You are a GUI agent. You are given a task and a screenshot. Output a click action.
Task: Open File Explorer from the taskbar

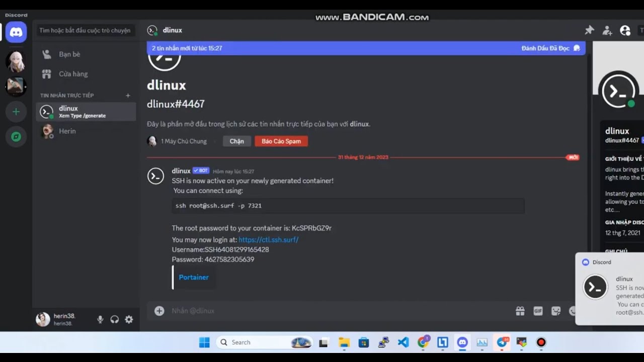point(344,342)
